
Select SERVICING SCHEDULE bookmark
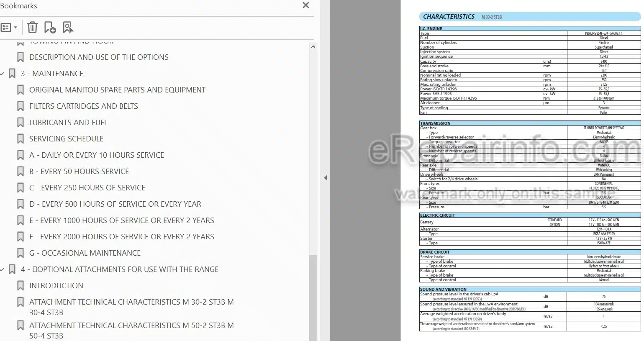(66, 139)
